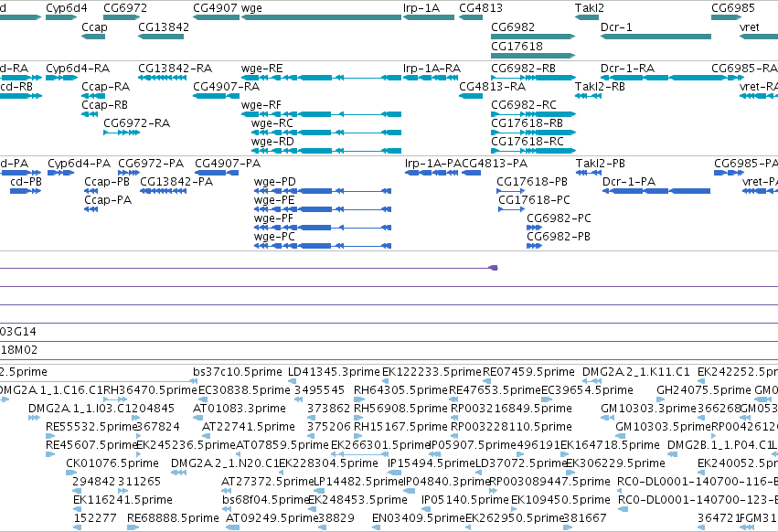
Task: Select the wge-RF transcript label
Action: [x=261, y=105]
